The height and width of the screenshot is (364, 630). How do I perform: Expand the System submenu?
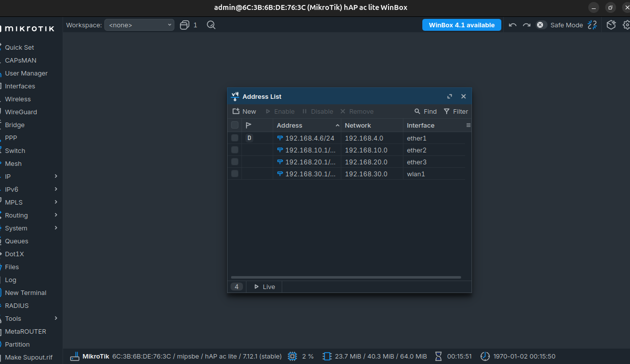coord(56,228)
